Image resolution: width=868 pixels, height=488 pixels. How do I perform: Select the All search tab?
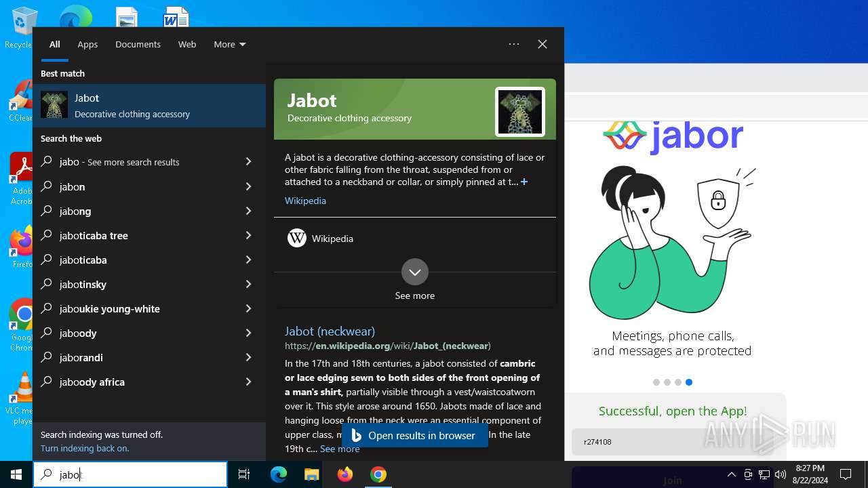tap(55, 44)
